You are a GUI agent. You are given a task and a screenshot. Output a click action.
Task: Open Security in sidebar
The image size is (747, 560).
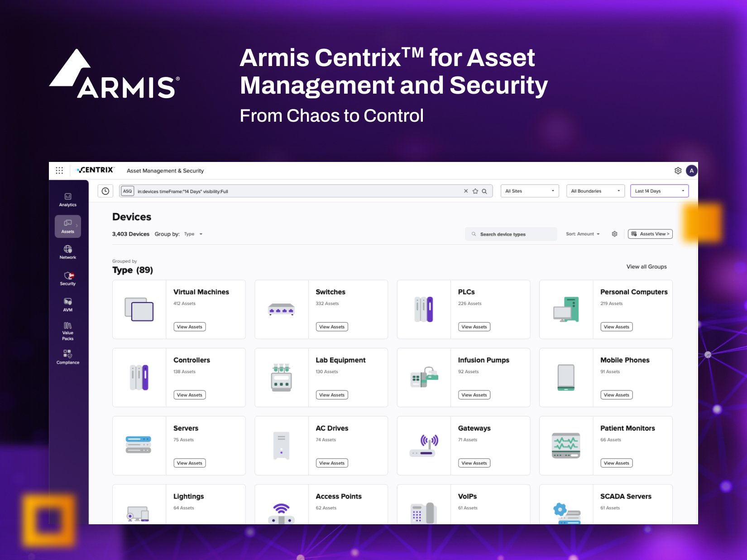coord(68,279)
